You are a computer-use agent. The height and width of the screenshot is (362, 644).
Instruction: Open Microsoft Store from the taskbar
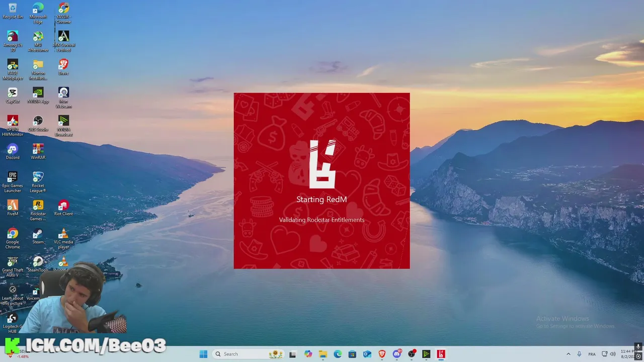[353, 354]
